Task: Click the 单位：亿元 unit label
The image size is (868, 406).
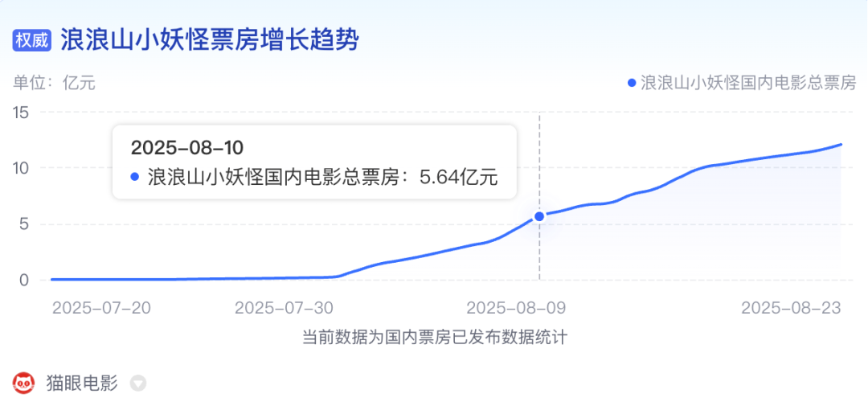Action: point(54,83)
